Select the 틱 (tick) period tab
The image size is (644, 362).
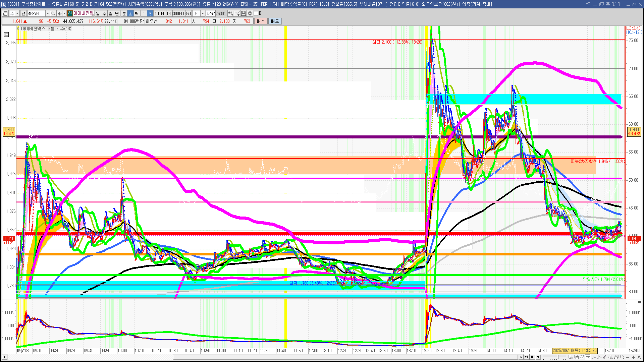[137, 13]
